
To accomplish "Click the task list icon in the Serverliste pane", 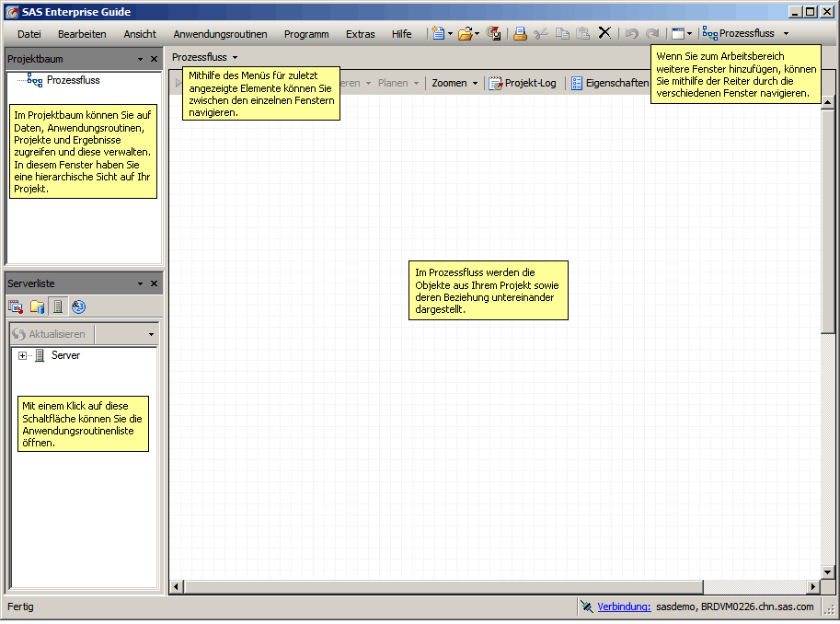I will (x=16, y=306).
